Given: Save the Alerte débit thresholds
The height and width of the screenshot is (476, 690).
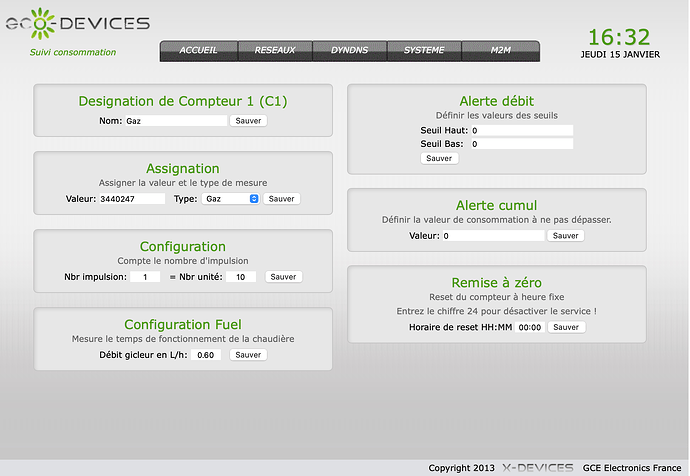Looking at the screenshot, I should 439,158.
